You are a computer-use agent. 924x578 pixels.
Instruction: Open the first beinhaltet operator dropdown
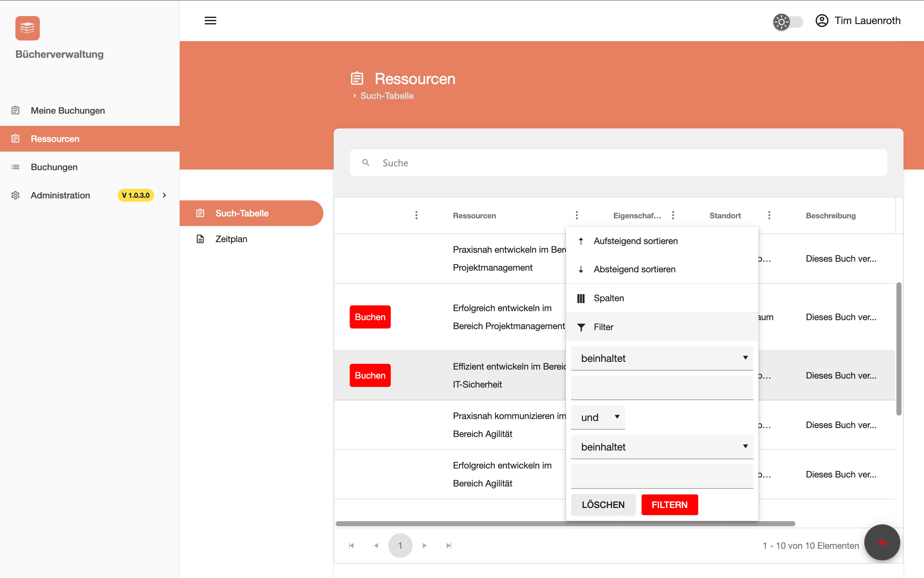662,358
